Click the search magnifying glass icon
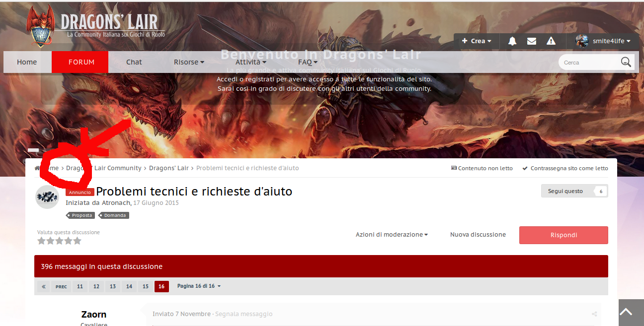Viewport: 644px width, 326px height. click(626, 62)
